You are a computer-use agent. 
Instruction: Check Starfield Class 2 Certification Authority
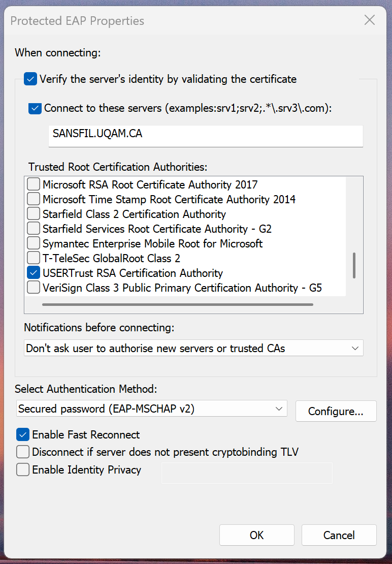click(34, 213)
